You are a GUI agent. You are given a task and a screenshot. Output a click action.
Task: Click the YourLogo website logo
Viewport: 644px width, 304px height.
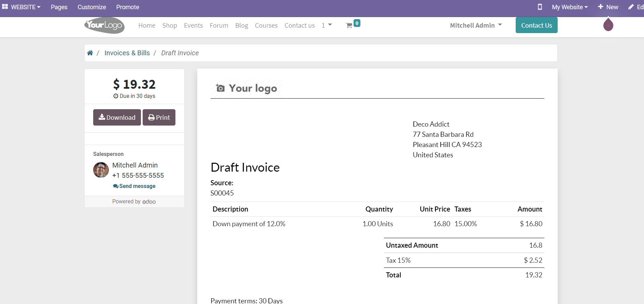coord(104,26)
